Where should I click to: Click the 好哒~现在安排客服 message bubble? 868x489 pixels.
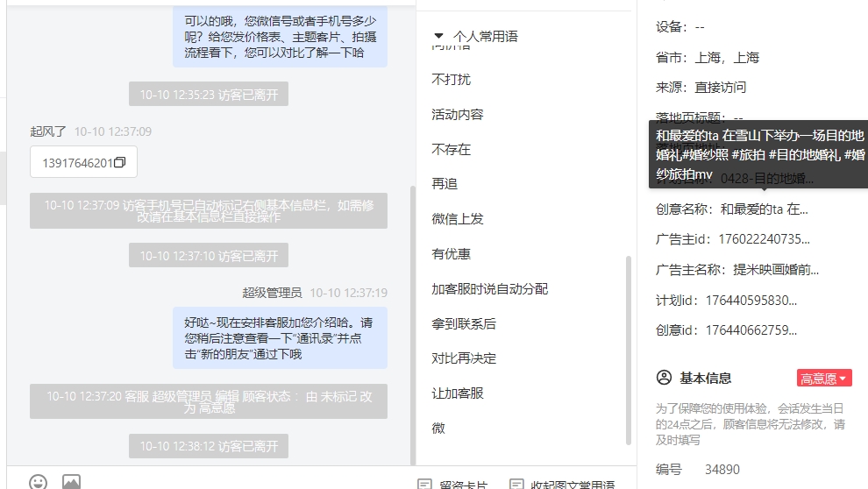(x=280, y=338)
